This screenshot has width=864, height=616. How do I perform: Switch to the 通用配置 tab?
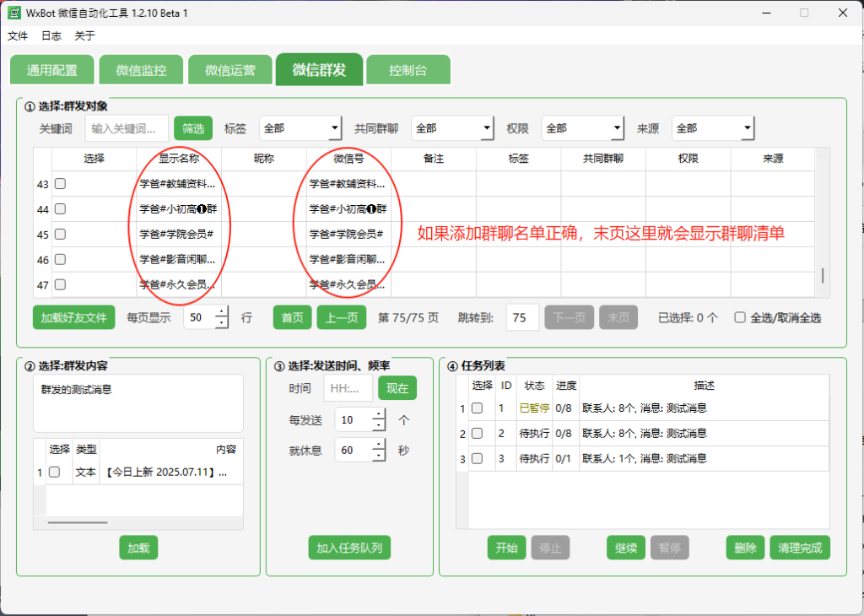(x=51, y=70)
